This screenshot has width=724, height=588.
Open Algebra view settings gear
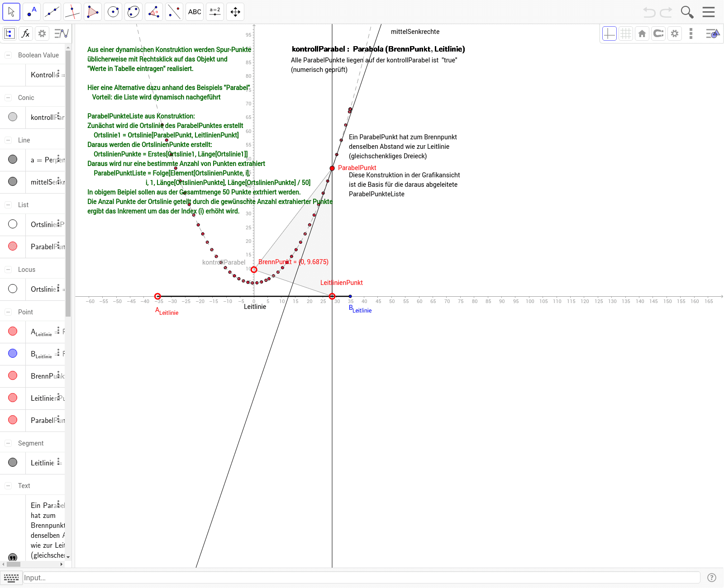click(x=42, y=33)
